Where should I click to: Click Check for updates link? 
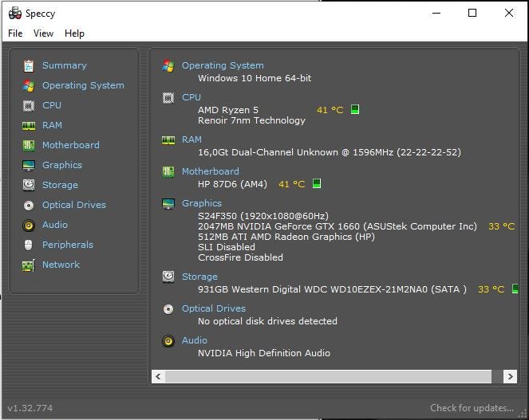click(472, 408)
